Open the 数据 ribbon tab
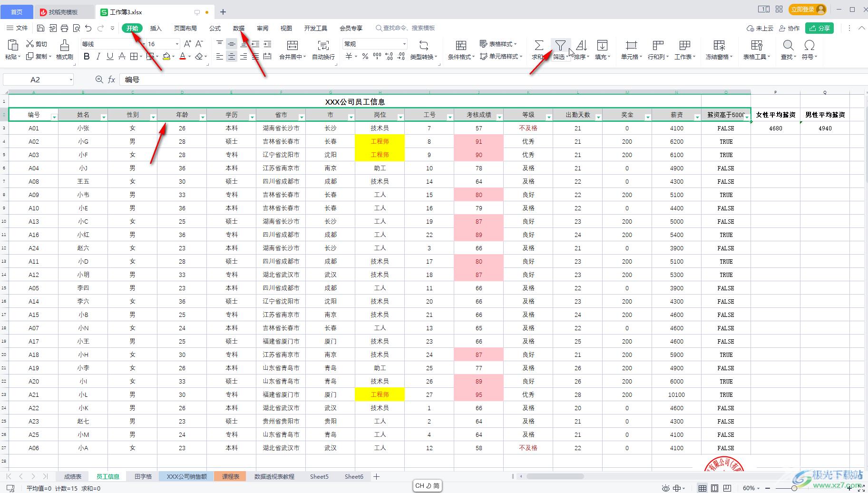The width and height of the screenshot is (868, 493). pos(239,28)
